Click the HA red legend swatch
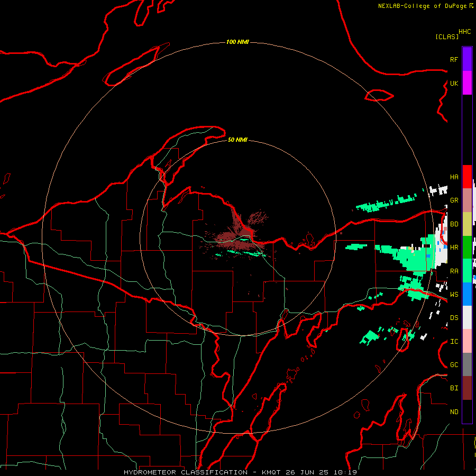Screen dimensions: 476x476 coord(467,177)
